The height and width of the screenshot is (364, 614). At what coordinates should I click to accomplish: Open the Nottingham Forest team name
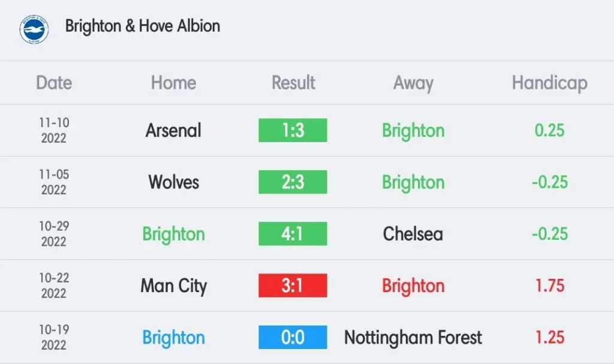413,338
